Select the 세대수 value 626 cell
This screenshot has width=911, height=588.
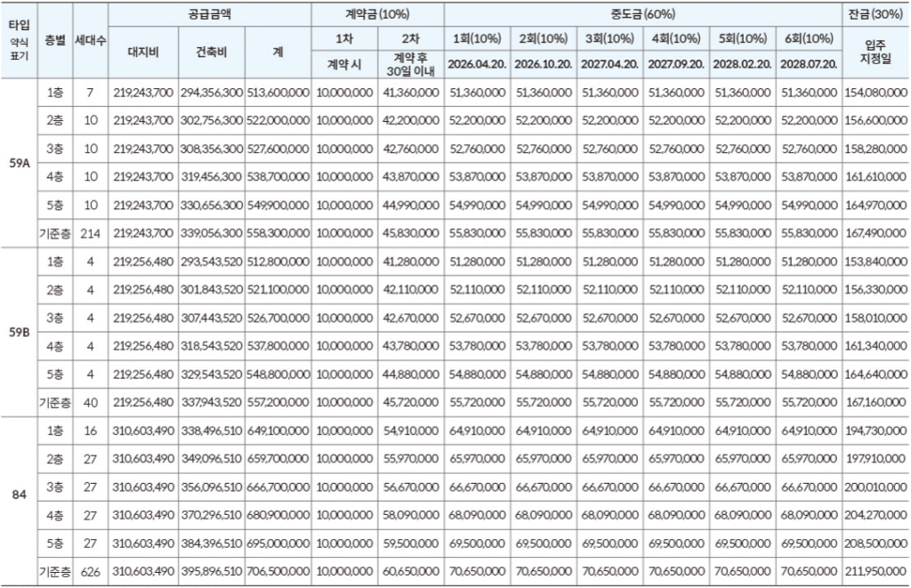(x=88, y=572)
